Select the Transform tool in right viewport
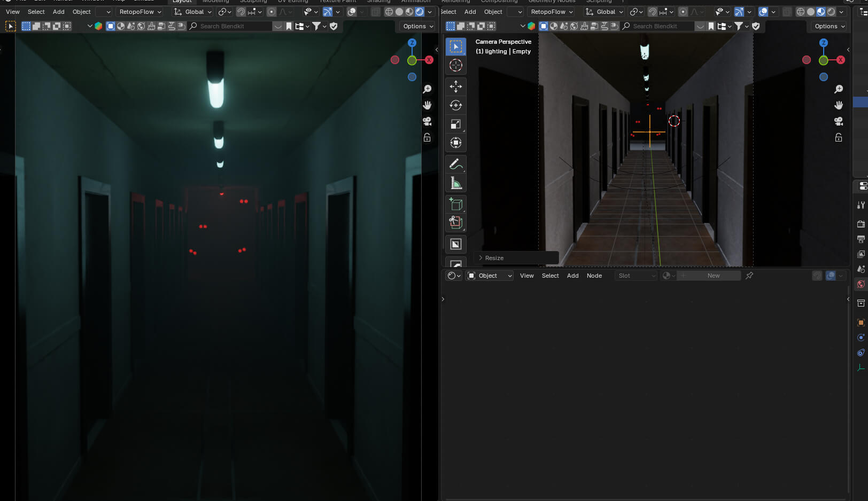This screenshot has height=501, width=868. pos(455,143)
